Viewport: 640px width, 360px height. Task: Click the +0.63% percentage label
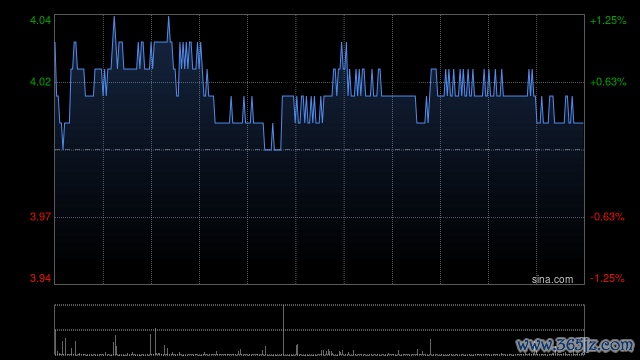click(x=608, y=82)
